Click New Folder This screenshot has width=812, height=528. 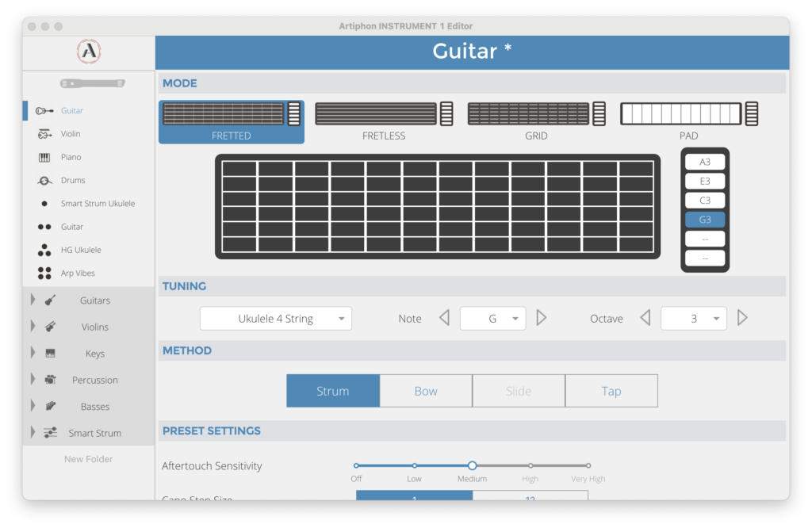(89, 459)
